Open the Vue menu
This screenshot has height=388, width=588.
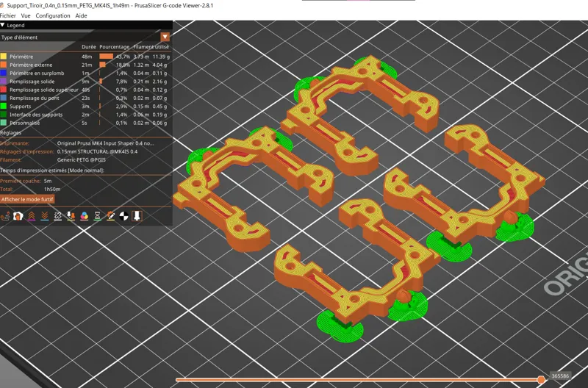pyautogui.click(x=26, y=15)
